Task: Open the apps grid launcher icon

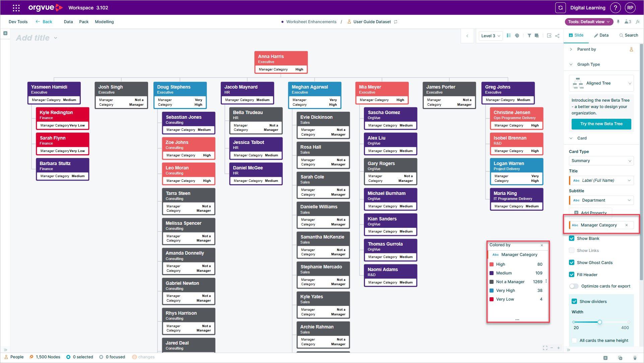Action: pyautogui.click(x=16, y=8)
